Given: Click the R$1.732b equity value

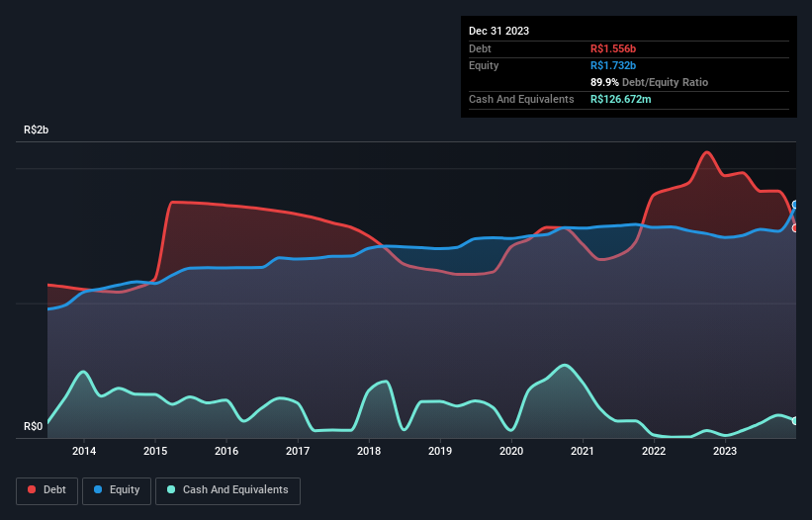Looking at the screenshot, I should point(613,65).
